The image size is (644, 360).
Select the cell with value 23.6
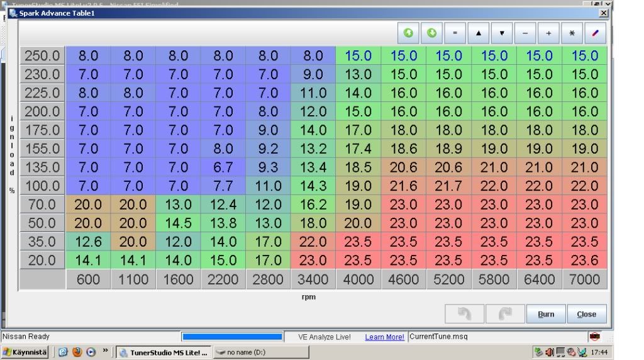point(584,260)
